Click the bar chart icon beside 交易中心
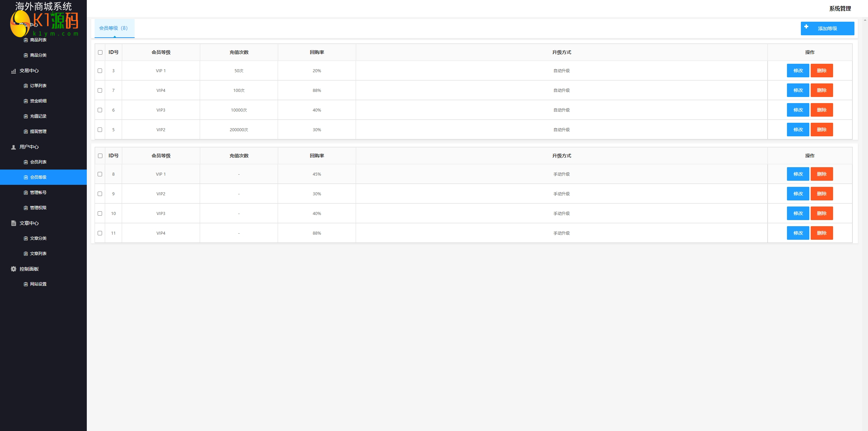Viewport: 868px width, 431px height. pos(14,71)
